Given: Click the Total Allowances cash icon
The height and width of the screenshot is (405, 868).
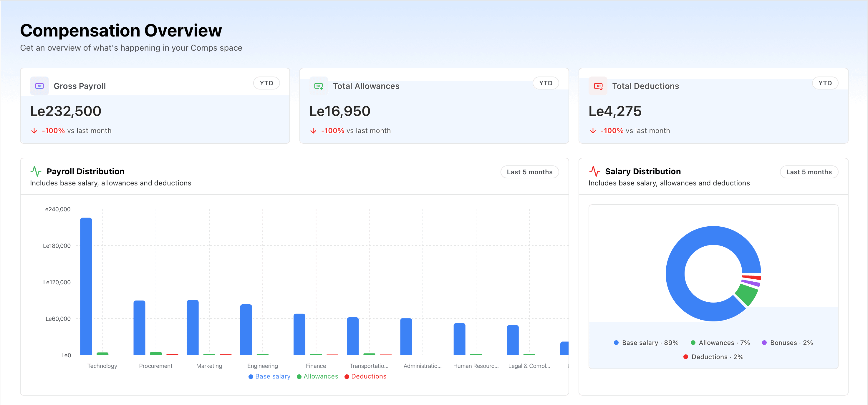Looking at the screenshot, I should 318,86.
